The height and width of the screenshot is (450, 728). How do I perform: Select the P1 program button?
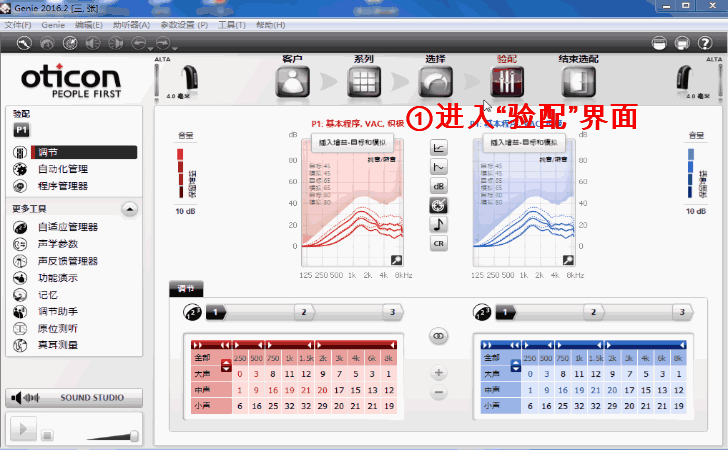tap(21, 130)
